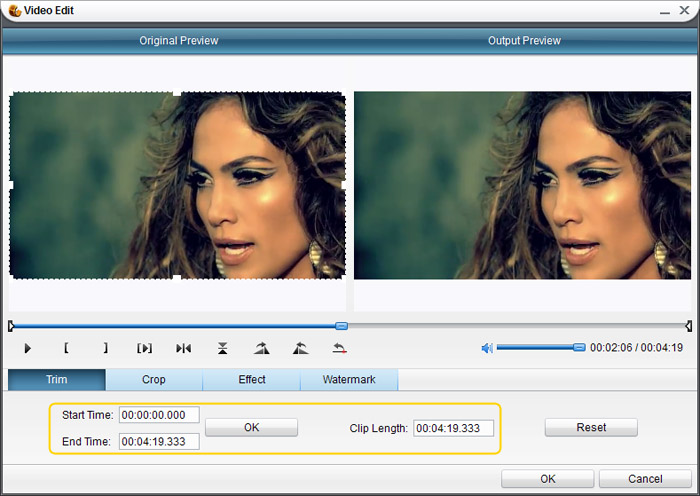Viewport: 700px width, 496px height.
Task: Open the Crop tab
Action: point(154,379)
